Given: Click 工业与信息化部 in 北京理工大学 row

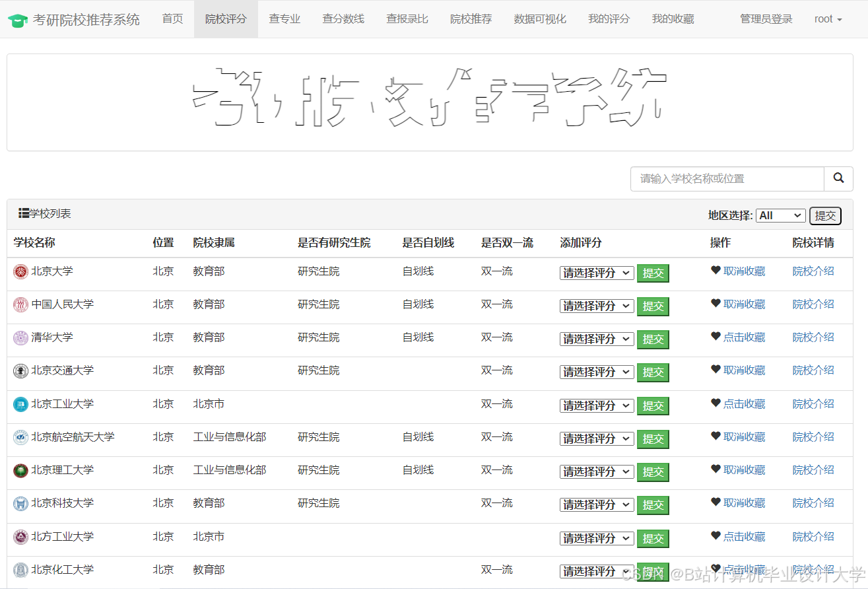Looking at the screenshot, I should point(230,469).
